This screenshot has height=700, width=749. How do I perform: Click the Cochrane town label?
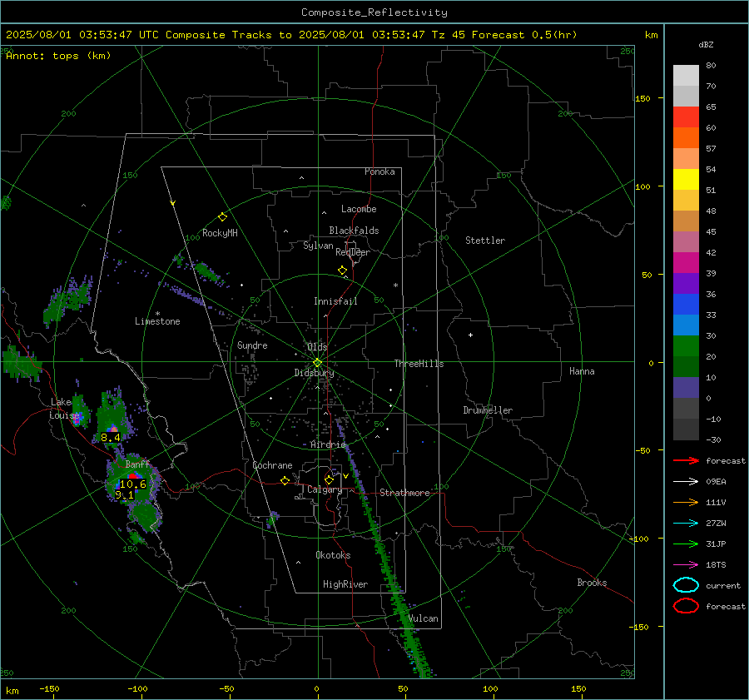(272, 465)
